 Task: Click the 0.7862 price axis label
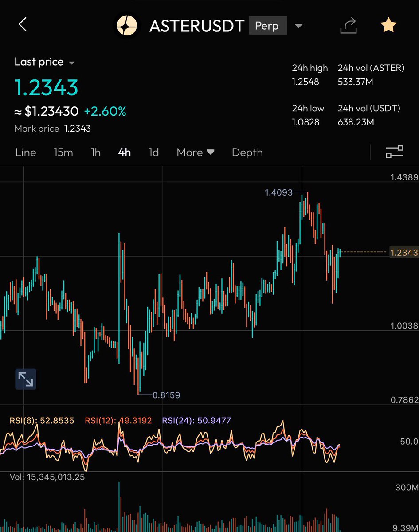tap(404, 400)
